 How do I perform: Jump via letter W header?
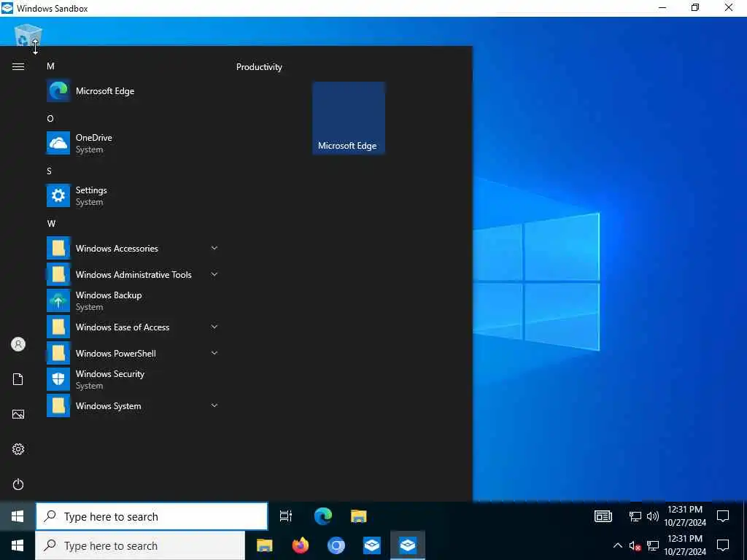(x=51, y=223)
